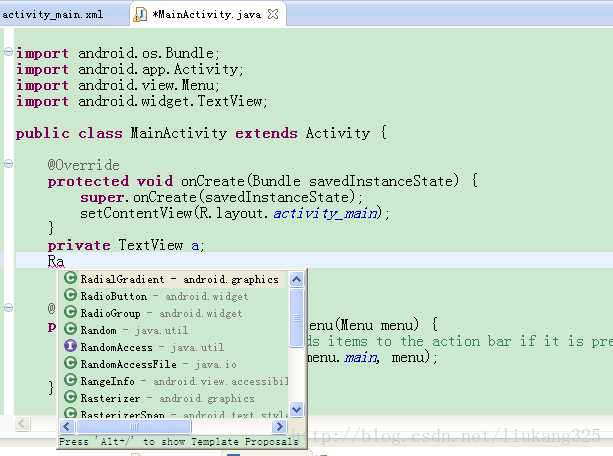Viewport: 613px width, 456px height.
Task: Click the class icon beside RangeInfo
Action: pyautogui.click(x=70, y=380)
